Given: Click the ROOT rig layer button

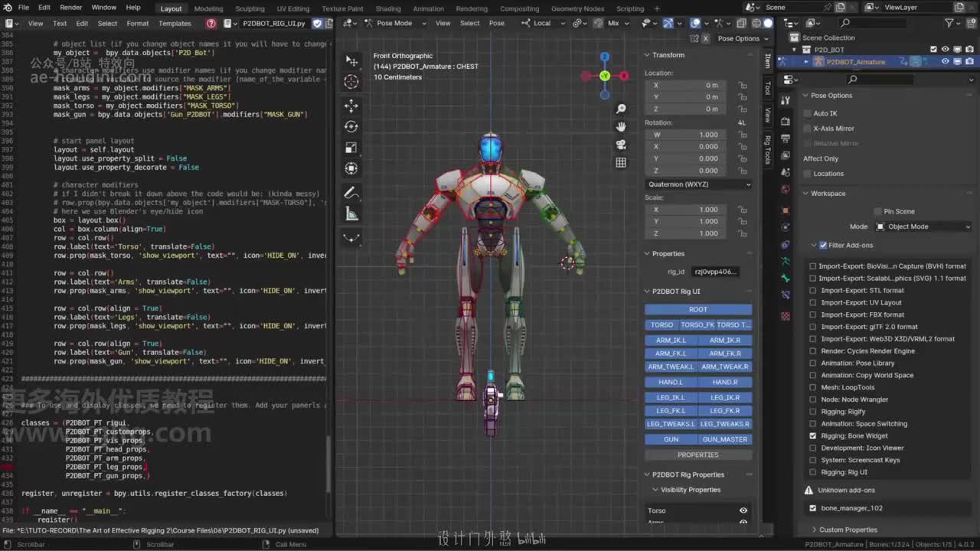Looking at the screenshot, I should coord(698,309).
